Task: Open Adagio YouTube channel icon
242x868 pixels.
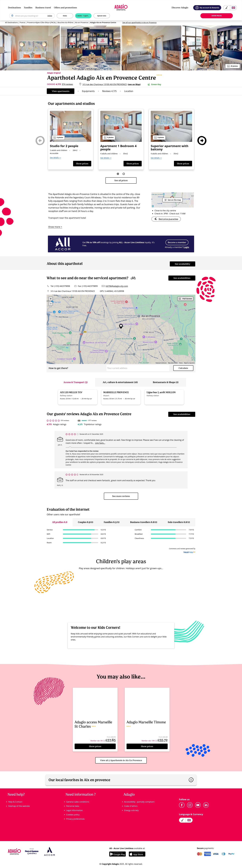Action: coord(198,805)
